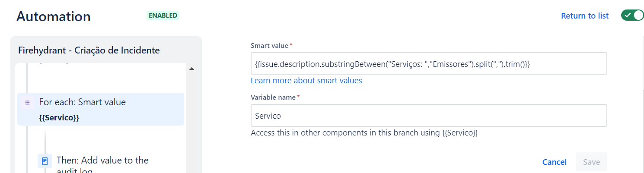The height and width of the screenshot is (173, 644).
Task: Open Learn more about smart values
Action: (x=306, y=81)
